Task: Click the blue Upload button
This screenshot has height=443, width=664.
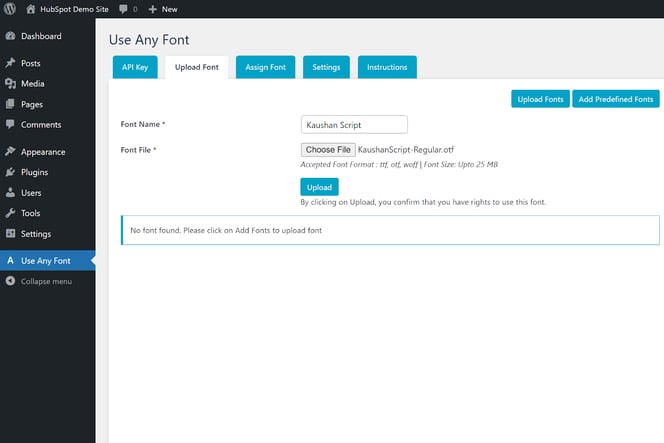Action: click(319, 187)
